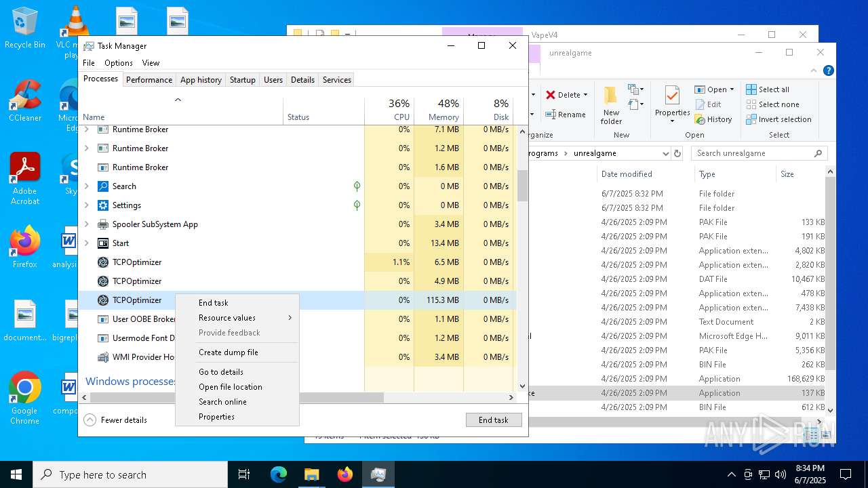Click the Delete icon in Explorer ribbon
The image size is (868, 488).
pos(551,95)
